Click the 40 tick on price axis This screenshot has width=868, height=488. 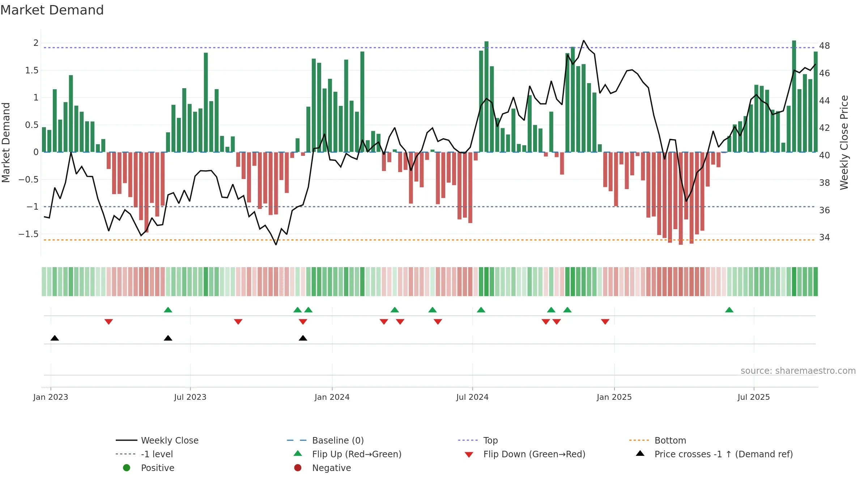point(825,155)
